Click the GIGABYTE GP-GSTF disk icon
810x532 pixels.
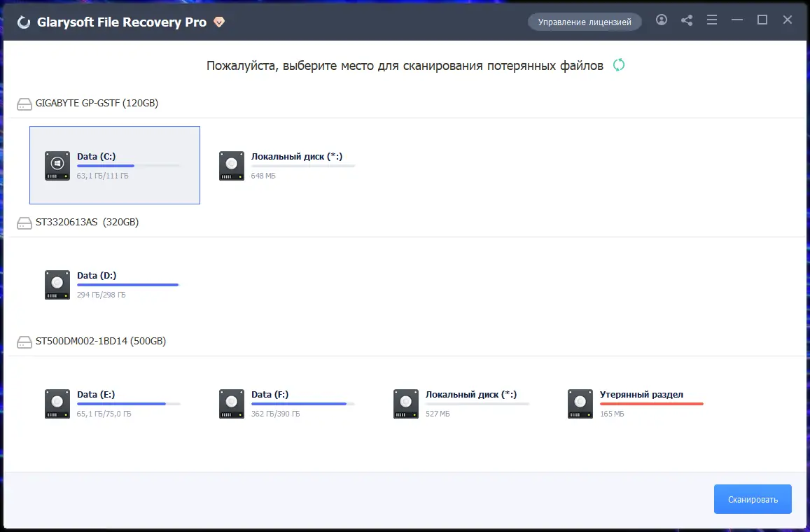25,104
